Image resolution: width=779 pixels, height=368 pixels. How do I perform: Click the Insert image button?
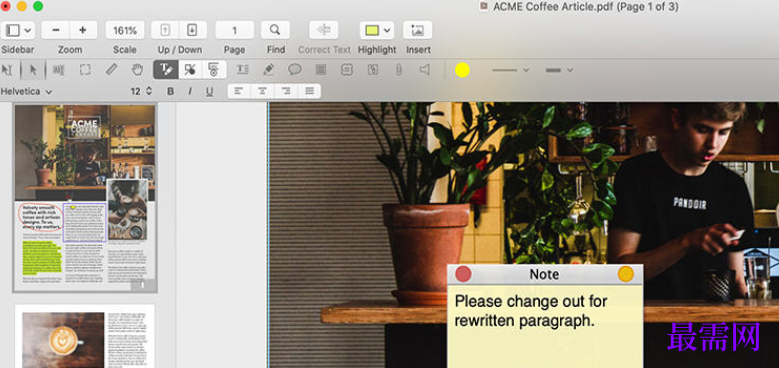[x=417, y=30]
